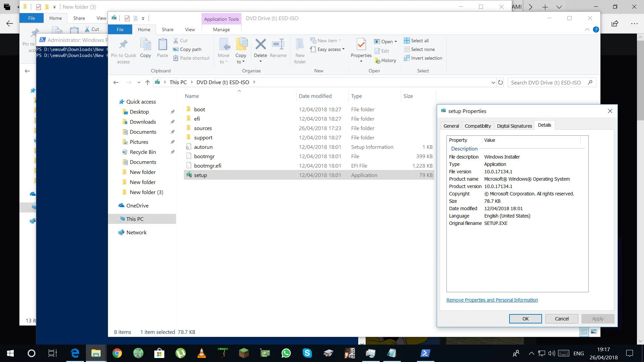The width and height of the screenshot is (644, 362).
Task: Click New folder ribbon icon
Action: coord(300,44)
